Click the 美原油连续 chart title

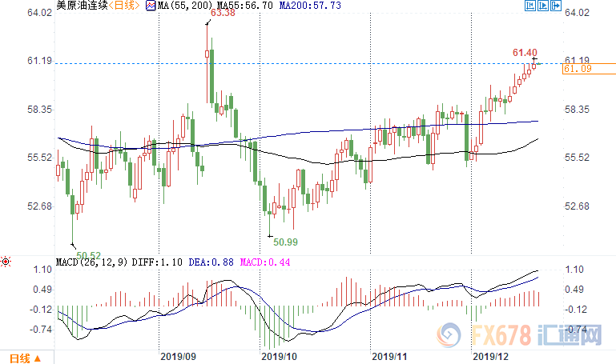pos(83,5)
